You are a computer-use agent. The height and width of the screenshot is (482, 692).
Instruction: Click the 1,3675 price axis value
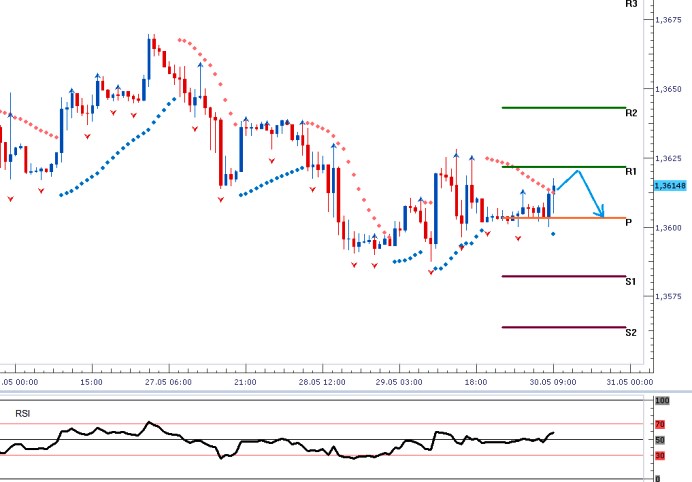tap(668, 20)
